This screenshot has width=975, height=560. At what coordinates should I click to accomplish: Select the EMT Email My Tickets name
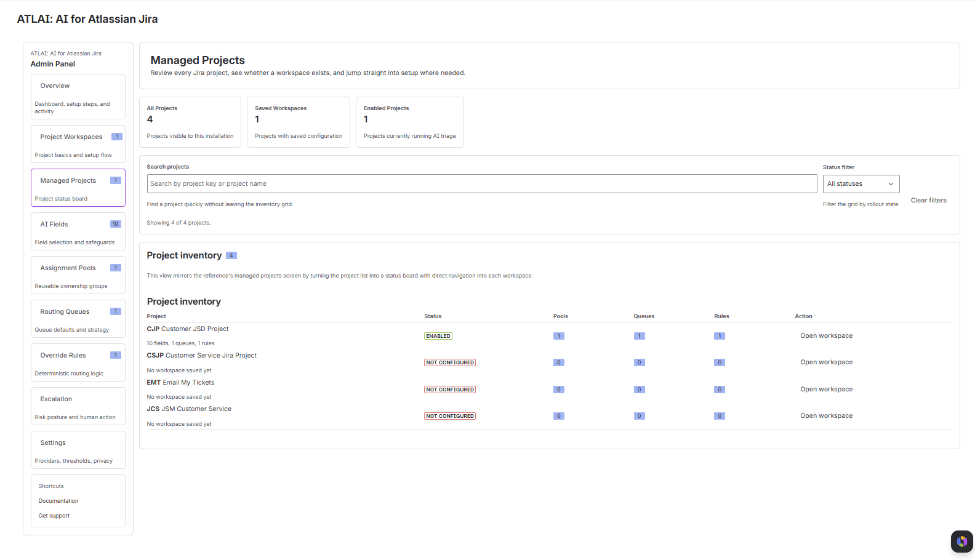click(181, 383)
